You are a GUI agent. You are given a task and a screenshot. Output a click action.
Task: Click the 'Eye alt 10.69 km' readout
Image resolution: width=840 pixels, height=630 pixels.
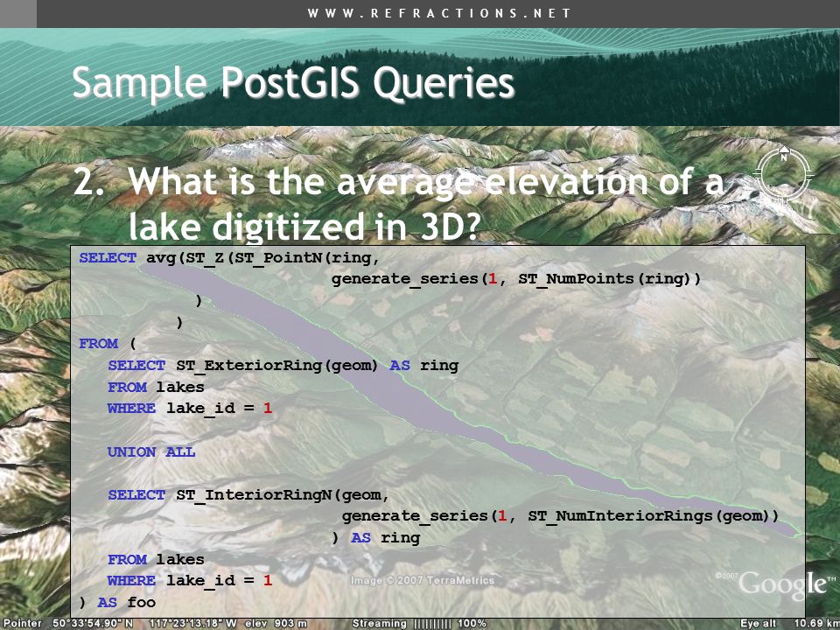(x=790, y=624)
